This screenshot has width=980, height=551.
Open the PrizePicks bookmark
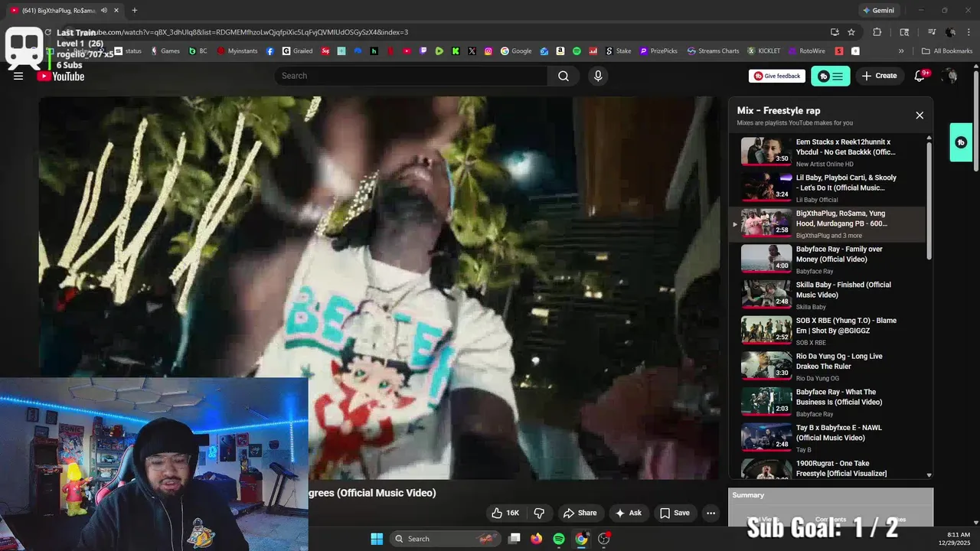658,51
